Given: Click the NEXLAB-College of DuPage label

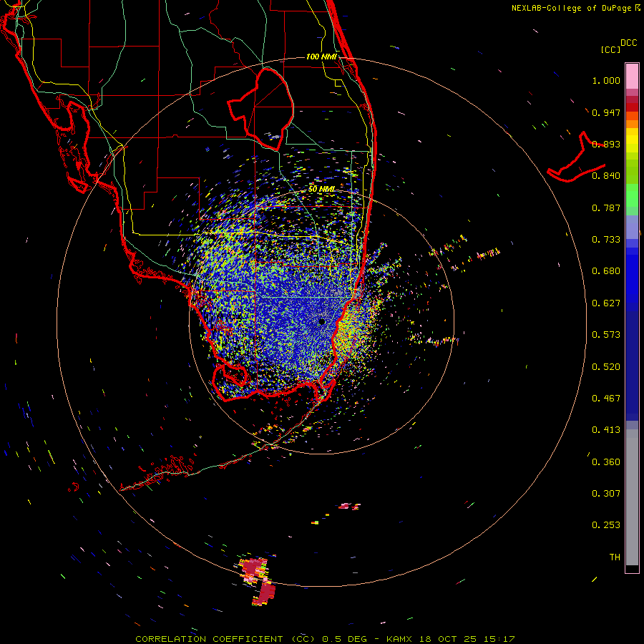Looking at the screenshot, I should click(576, 8).
